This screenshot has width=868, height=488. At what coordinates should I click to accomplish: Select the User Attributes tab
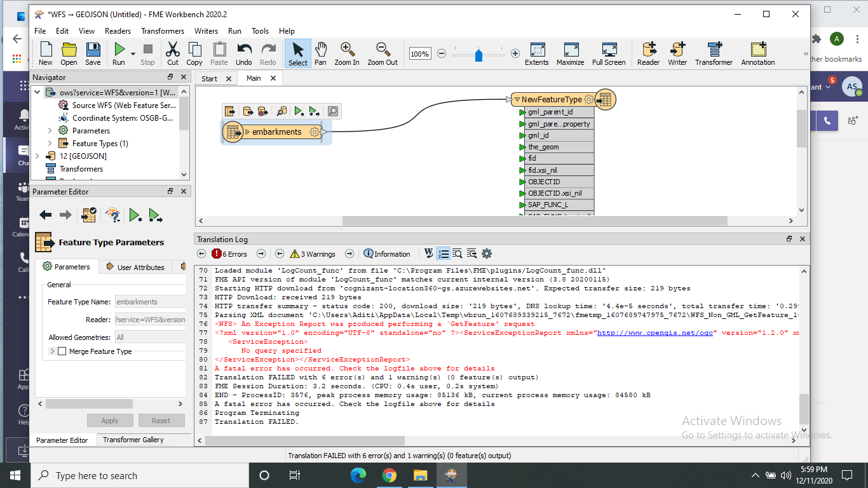pos(135,268)
